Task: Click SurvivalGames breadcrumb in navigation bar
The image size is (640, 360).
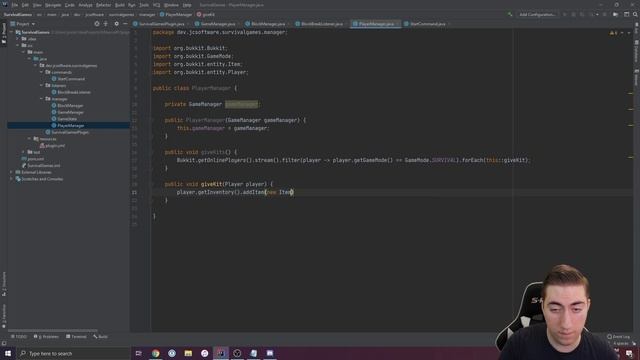Action: (x=18, y=14)
